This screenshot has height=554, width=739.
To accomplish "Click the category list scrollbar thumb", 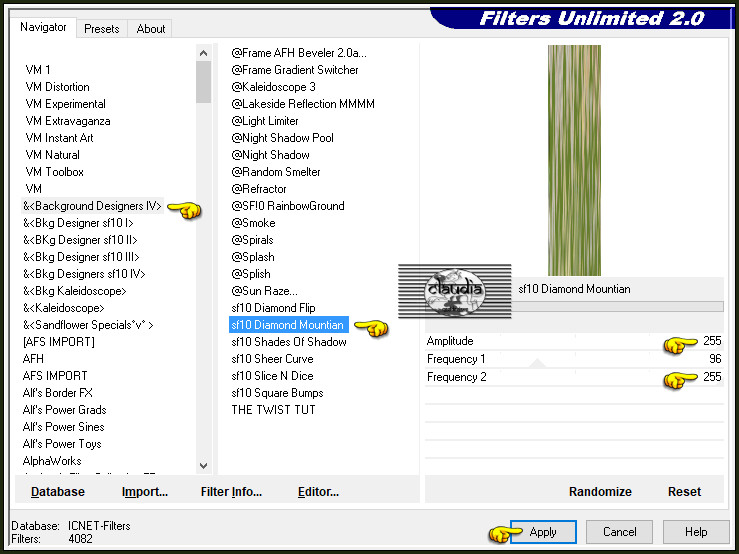I will pyautogui.click(x=204, y=82).
